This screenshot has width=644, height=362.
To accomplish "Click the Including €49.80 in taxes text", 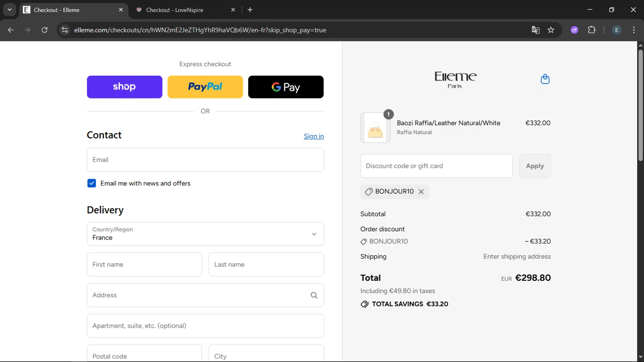I will 398,291.
